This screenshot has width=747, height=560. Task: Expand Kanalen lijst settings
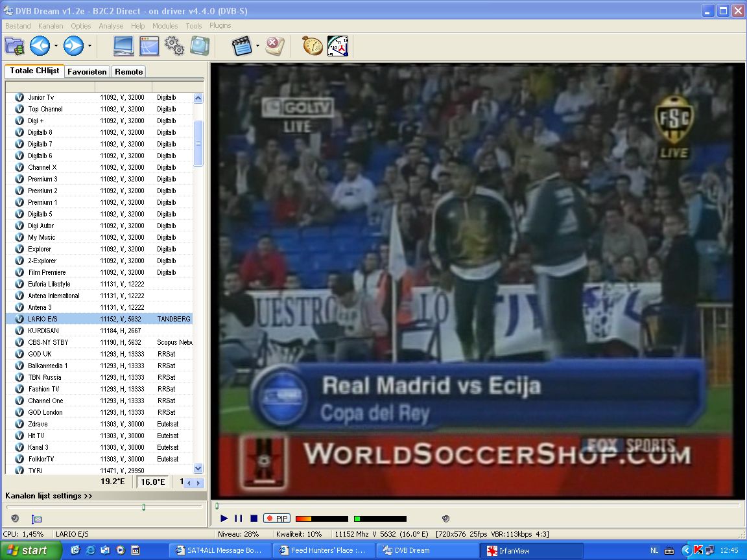[49, 496]
